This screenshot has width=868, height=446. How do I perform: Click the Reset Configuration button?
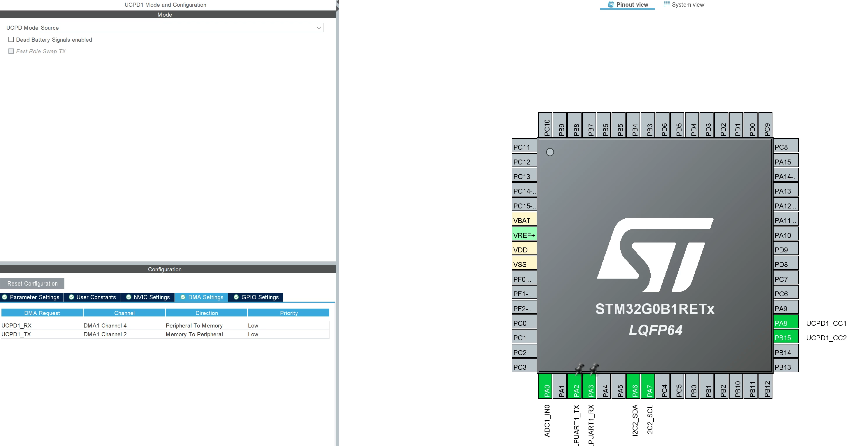tap(32, 284)
